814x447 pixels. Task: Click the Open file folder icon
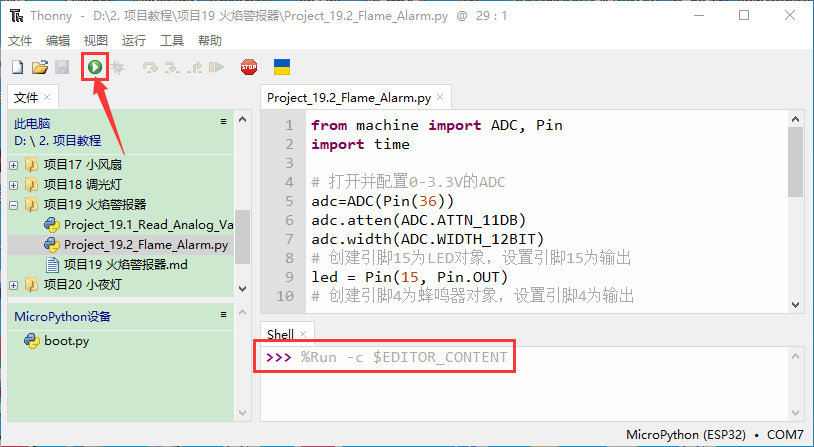click(40, 67)
